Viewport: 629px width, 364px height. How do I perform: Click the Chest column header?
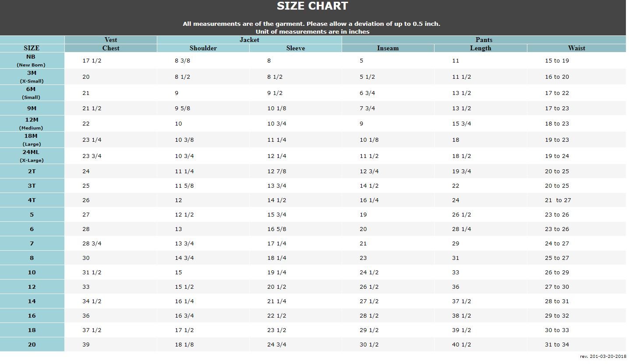point(111,48)
